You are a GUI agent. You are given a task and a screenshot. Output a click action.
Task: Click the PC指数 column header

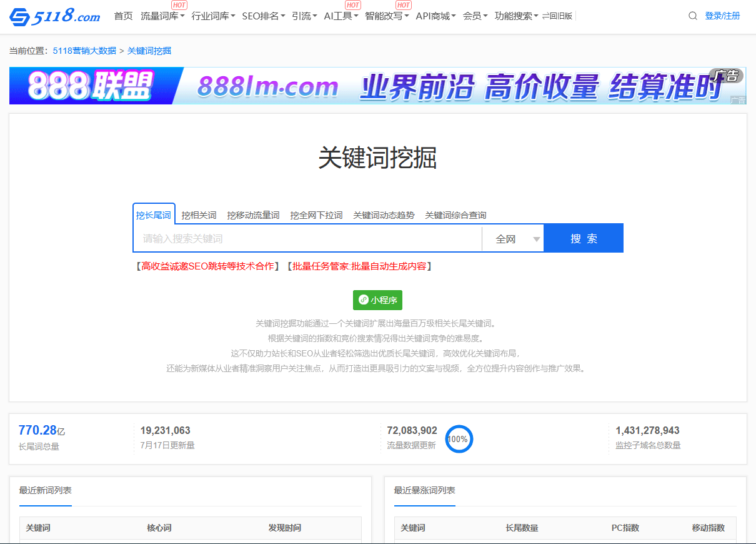[x=625, y=528]
